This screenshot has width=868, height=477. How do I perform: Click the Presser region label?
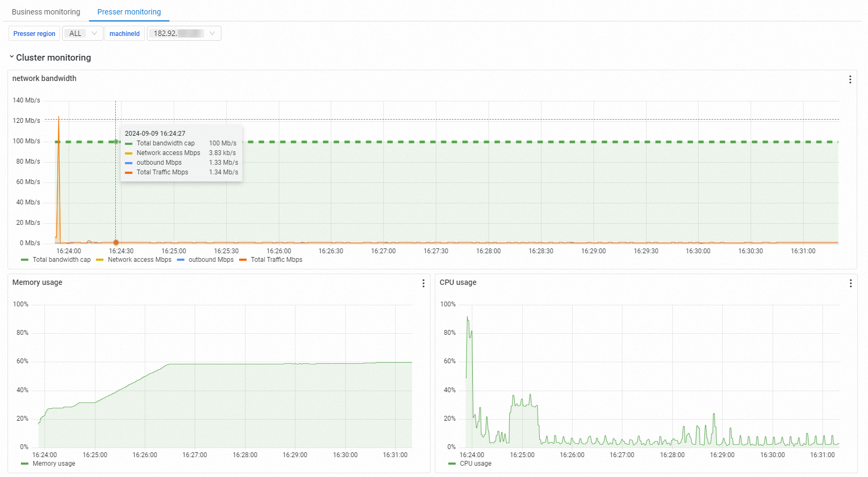pyautogui.click(x=34, y=33)
